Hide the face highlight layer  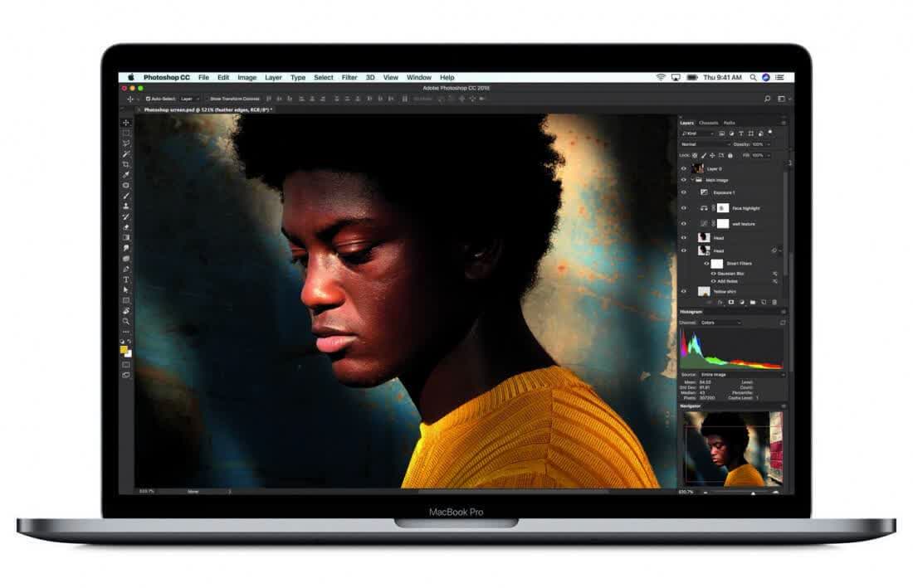point(684,208)
